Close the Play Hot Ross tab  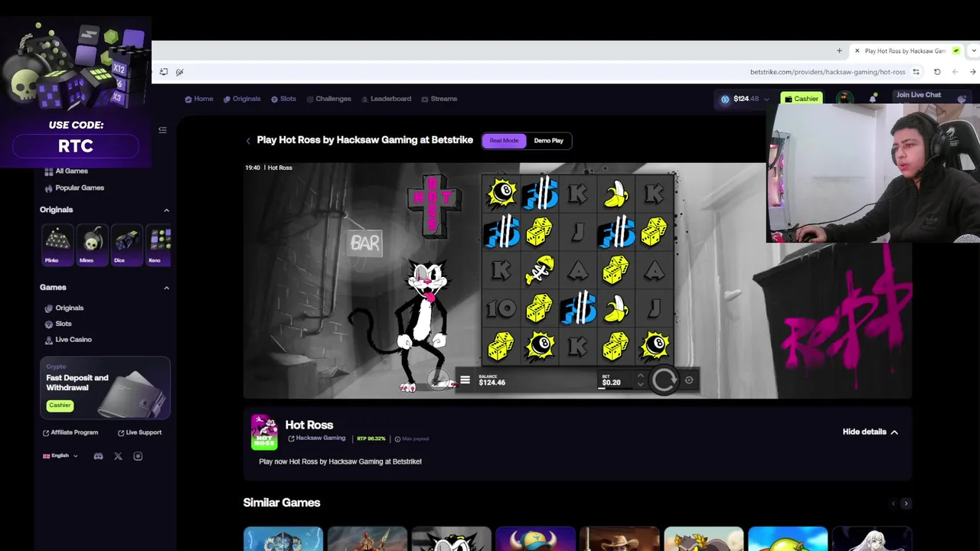[x=857, y=51]
